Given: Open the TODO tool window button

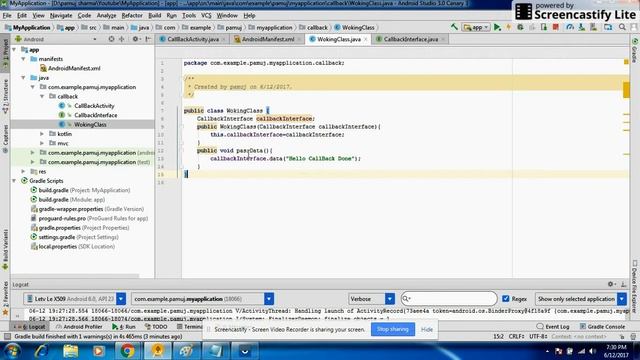Looking at the screenshot, I should [156, 327].
